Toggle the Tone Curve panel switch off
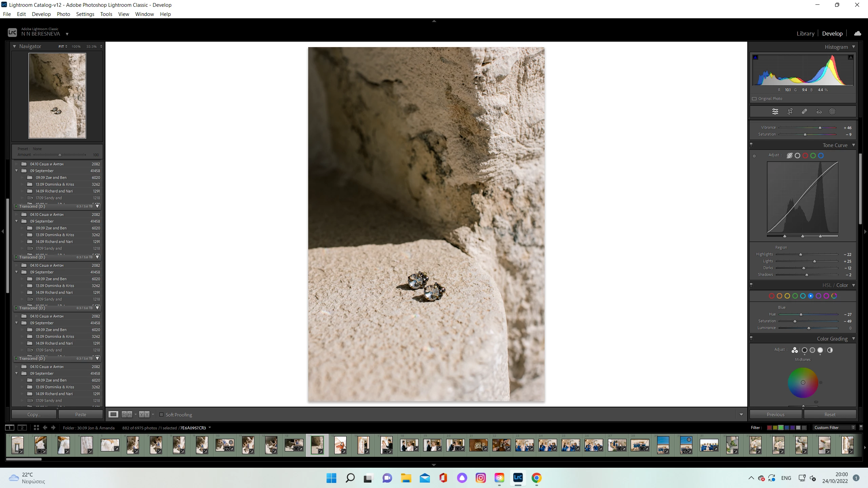This screenshot has width=868, height=488. [751, 145]
